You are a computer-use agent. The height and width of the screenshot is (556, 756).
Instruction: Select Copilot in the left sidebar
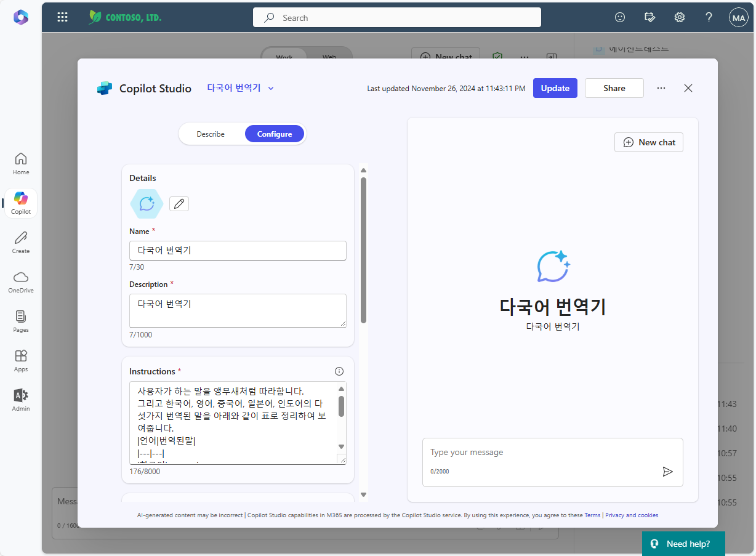[21, 203]
